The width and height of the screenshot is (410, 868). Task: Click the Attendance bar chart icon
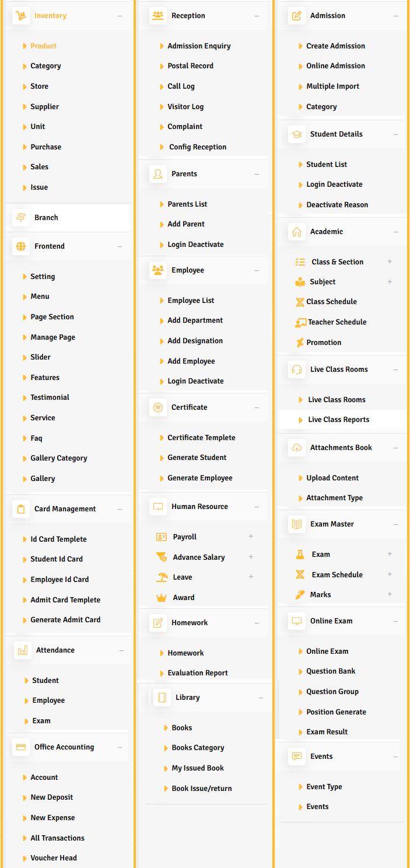point(23,650)
